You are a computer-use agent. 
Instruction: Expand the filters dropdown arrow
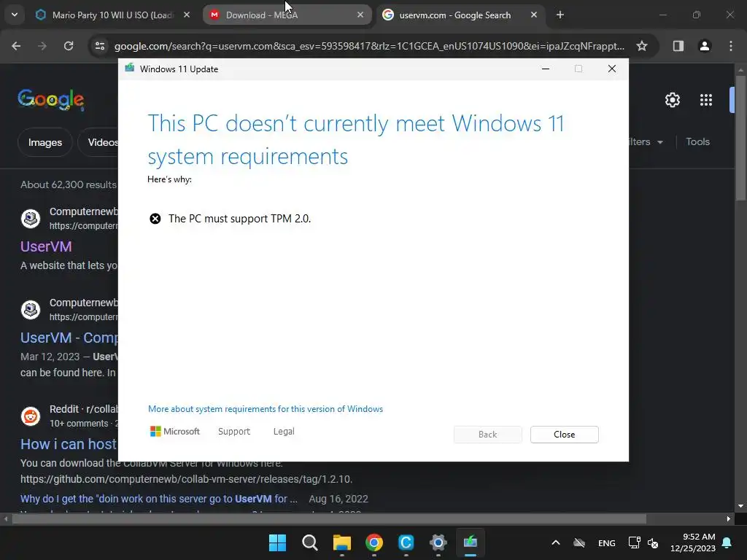(x=659, y=142)
